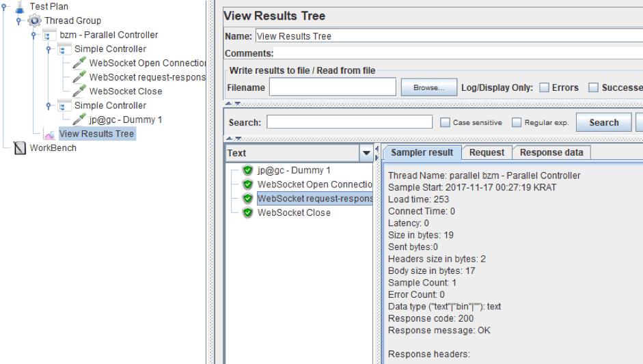Click the WebSocket Close sampler icon in test plan

click(79, 91)
